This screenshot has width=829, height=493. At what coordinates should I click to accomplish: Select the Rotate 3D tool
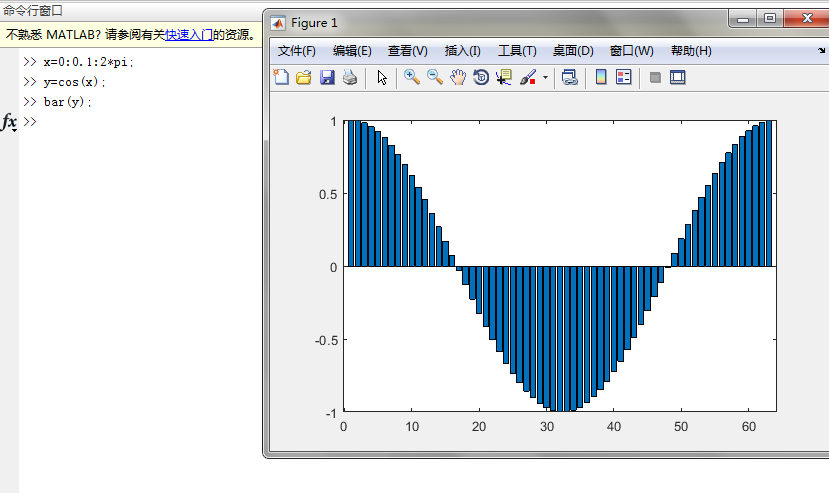(481, 78)
